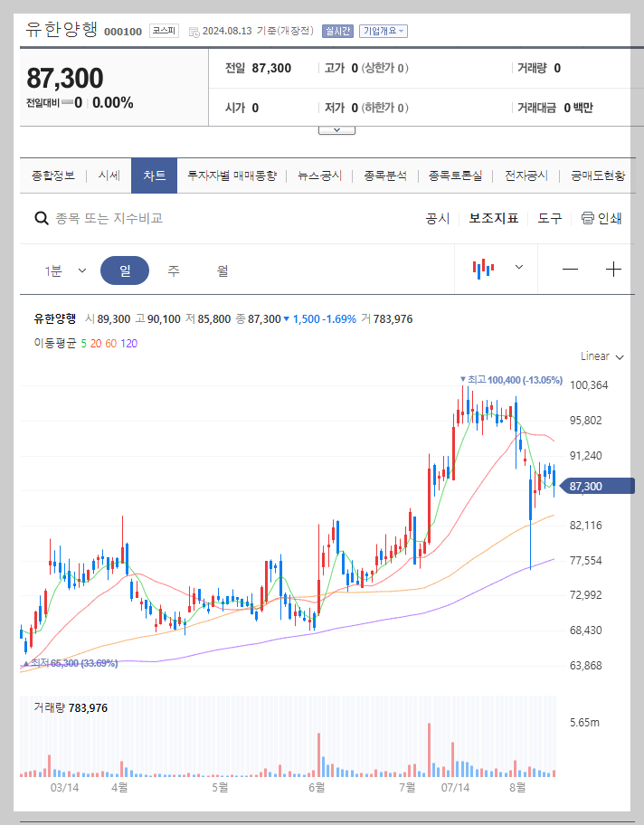
Task: Click the search magnifier icon for stock comparison
Action: [x=42, y=218]
